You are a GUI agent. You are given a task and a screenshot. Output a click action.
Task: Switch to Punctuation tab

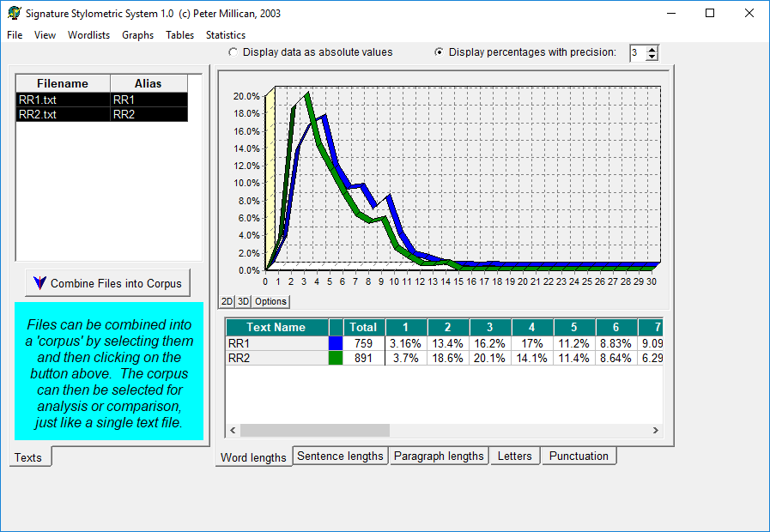(579, 456)
